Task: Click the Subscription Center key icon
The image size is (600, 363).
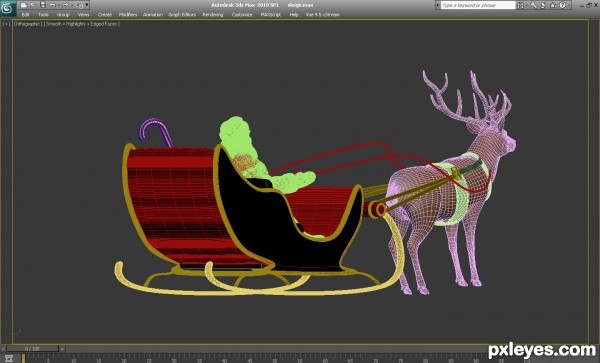Action: (x=533, y=5)
